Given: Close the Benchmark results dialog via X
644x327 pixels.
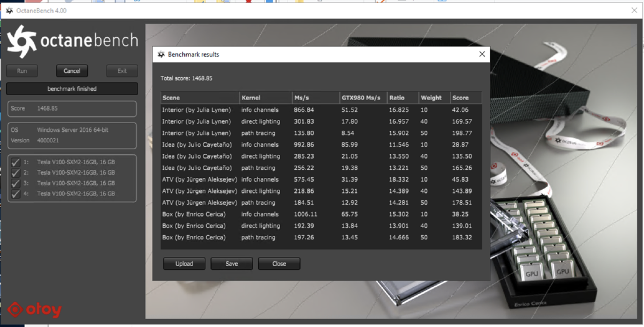Looking at the screenshot, I should 482,54.
